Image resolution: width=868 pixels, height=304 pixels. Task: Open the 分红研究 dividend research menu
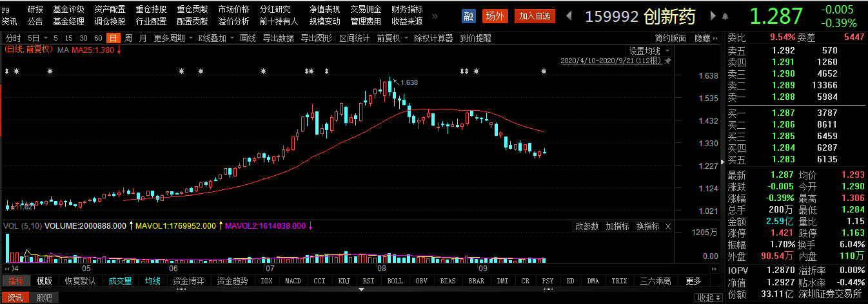point(275,10)
